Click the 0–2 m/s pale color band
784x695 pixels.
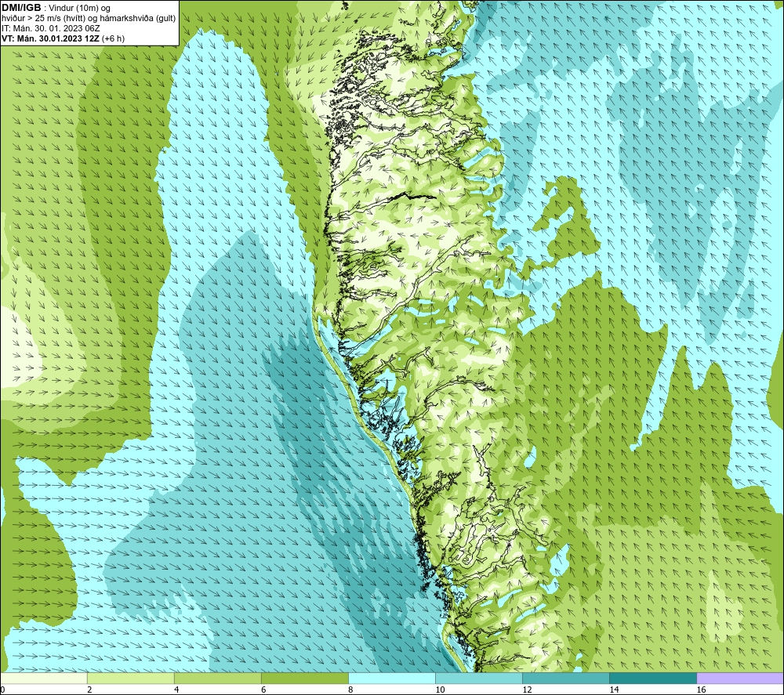point(44,679)
